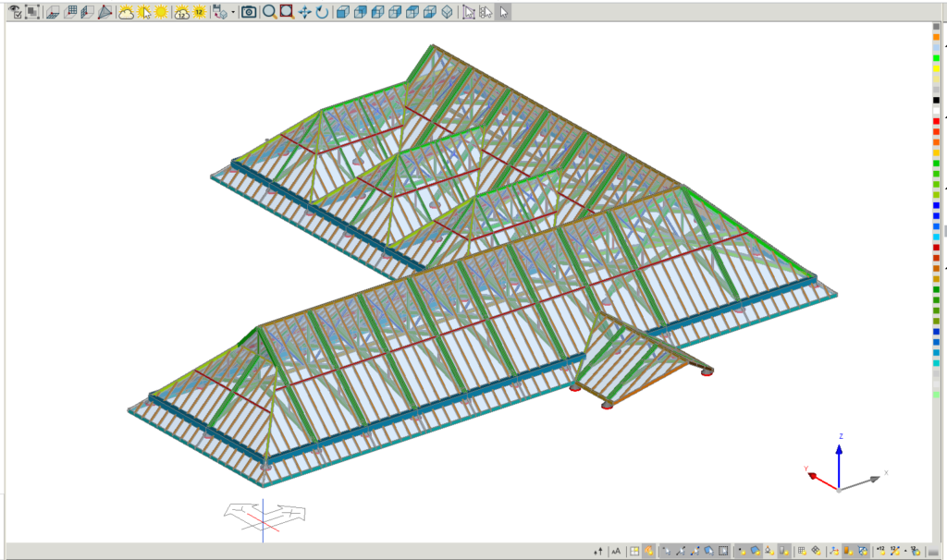Open the cloudy sun date 12 setting
Screen dimensions: 947x560
181,12
